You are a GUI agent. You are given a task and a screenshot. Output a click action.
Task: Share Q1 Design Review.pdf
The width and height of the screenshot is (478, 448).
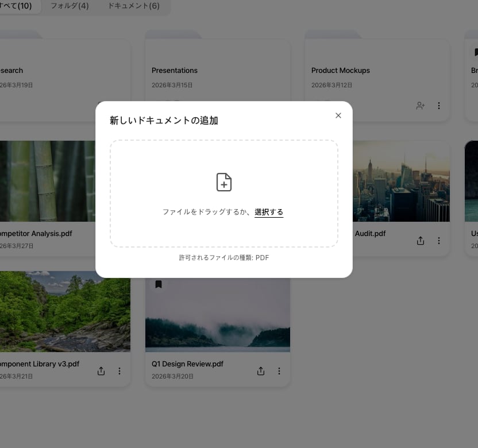pos(261,371)
